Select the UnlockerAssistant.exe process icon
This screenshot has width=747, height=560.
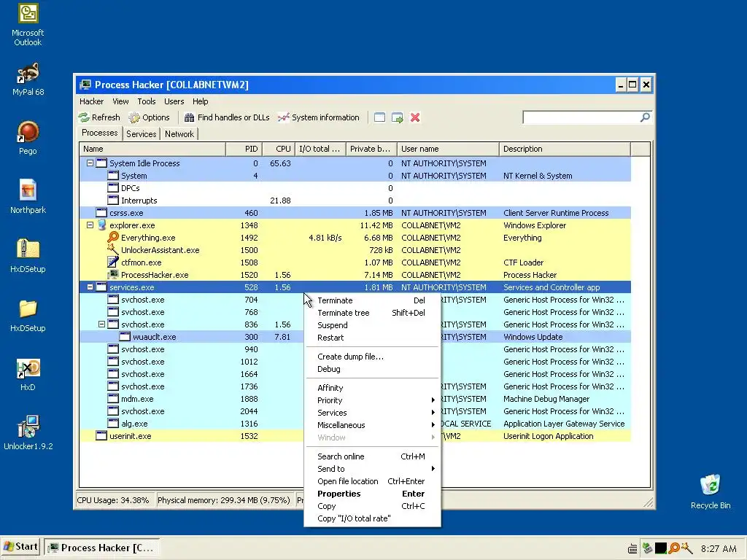pos(113,250)
